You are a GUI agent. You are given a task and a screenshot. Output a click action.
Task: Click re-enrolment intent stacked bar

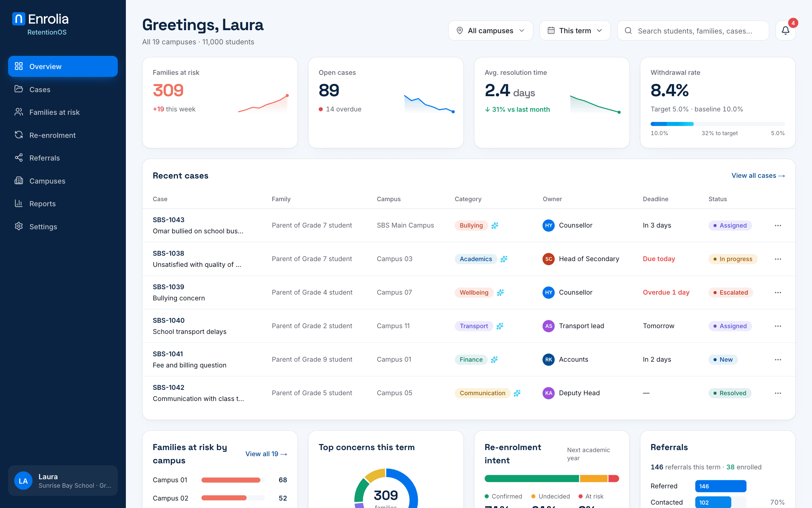(x=552, y=479)
